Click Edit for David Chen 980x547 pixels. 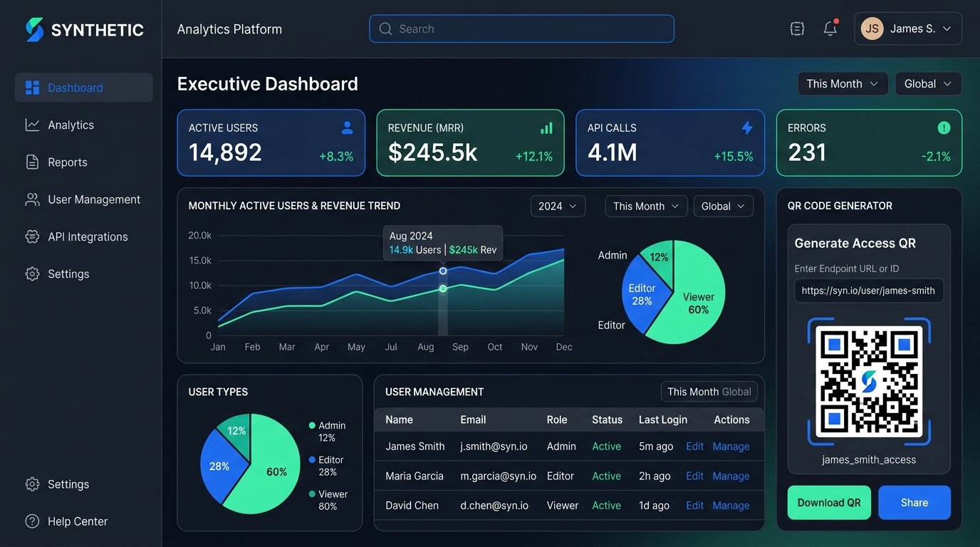point(694,506)
